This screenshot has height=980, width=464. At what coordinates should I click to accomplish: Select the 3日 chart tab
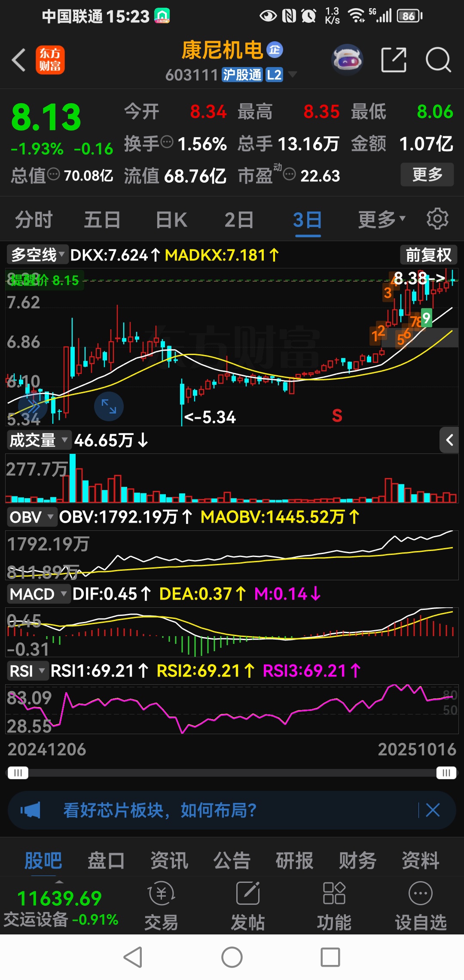(308, 220)
